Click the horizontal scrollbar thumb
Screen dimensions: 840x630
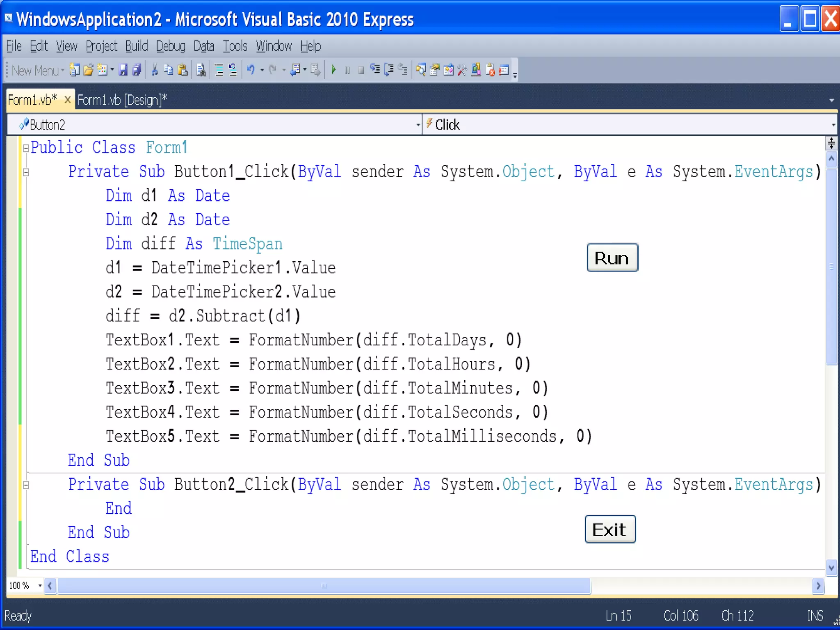324,586
